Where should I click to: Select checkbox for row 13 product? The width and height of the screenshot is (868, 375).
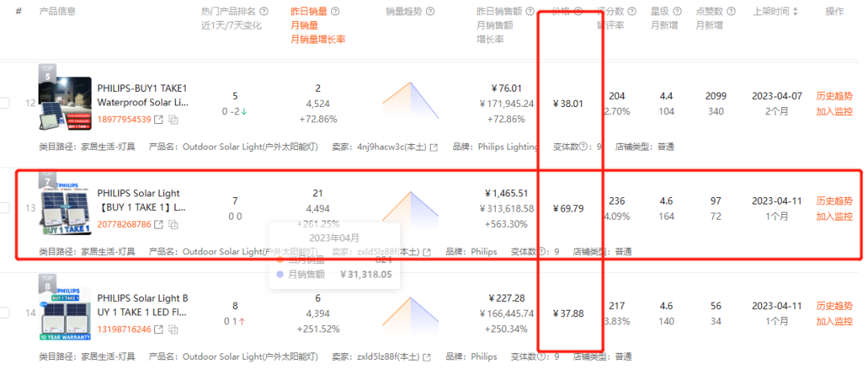(4, 208)
